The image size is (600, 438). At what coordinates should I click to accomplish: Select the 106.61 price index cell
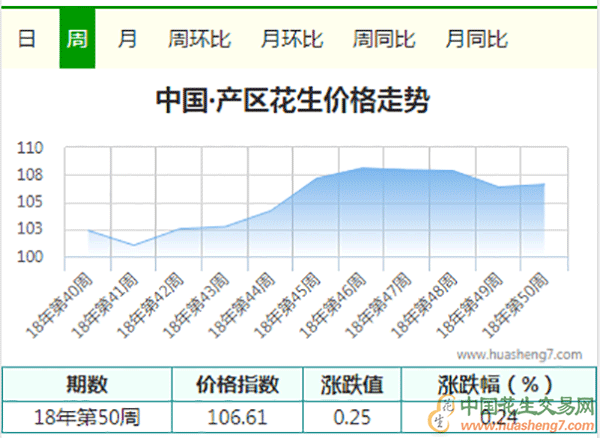(x=239, y=415)
